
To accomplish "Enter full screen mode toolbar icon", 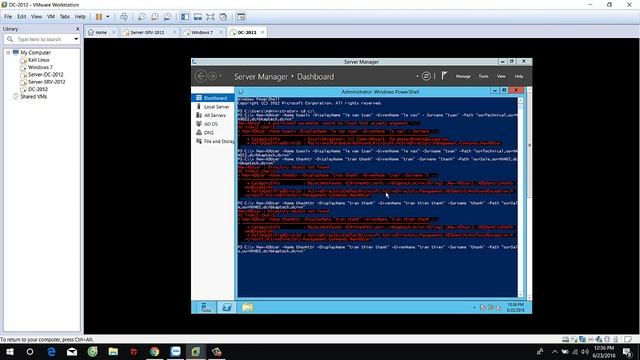I will tap(210, 17).
